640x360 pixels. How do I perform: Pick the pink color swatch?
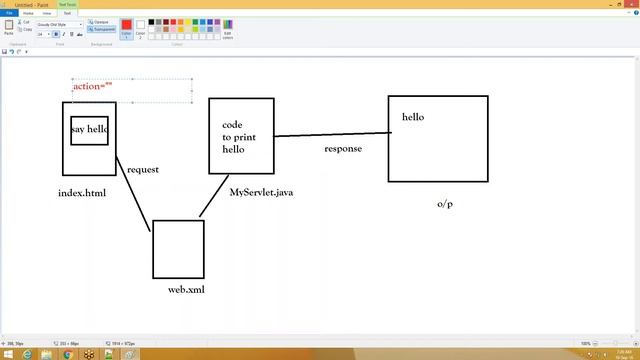(x=173, y=29)
